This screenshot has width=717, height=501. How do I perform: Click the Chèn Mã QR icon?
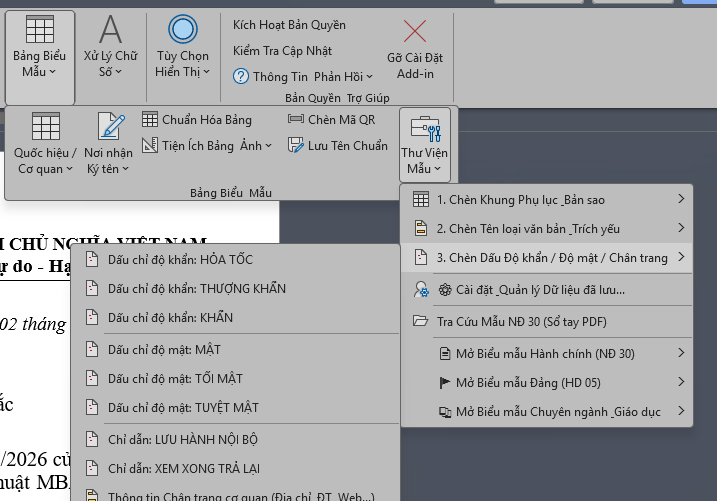click(295, 119)
